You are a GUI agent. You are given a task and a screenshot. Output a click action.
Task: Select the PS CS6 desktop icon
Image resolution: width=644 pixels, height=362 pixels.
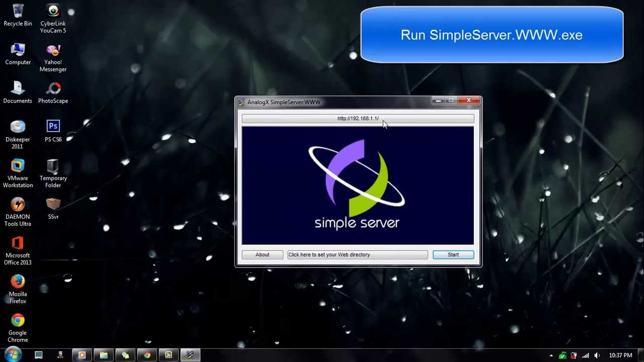[53, 131]
